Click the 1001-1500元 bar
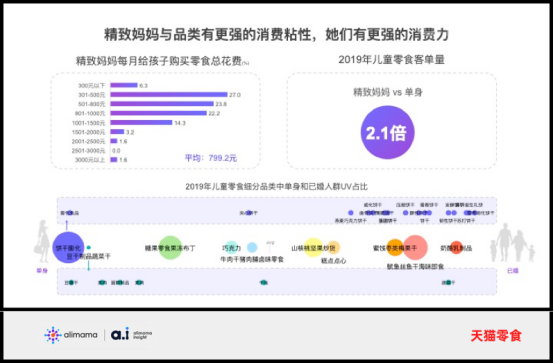The height and width of the screenshot is (364, 554). click(141, 123)
